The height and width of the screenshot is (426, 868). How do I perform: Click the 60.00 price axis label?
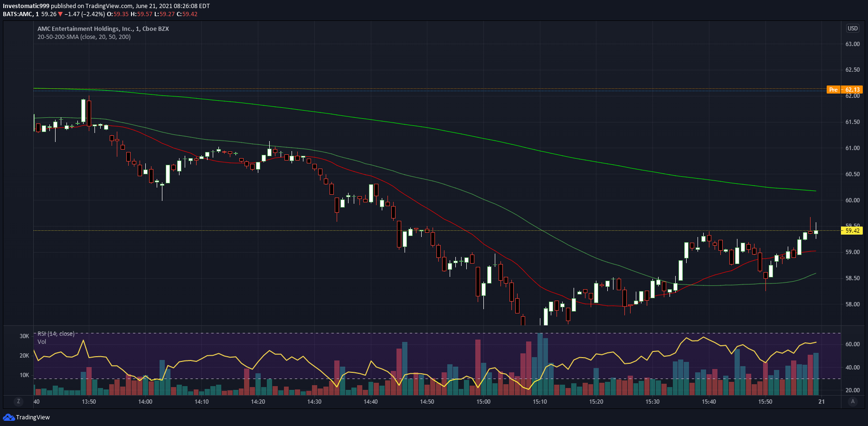852,200
